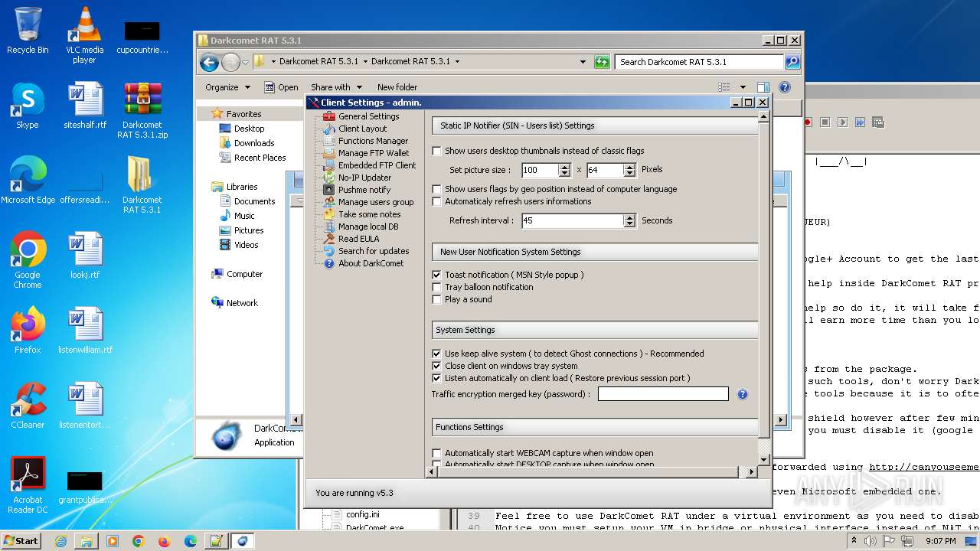Viewport: 980px width, 551px height.
Task: Click the Windows Start button
Action: [21, 540]
